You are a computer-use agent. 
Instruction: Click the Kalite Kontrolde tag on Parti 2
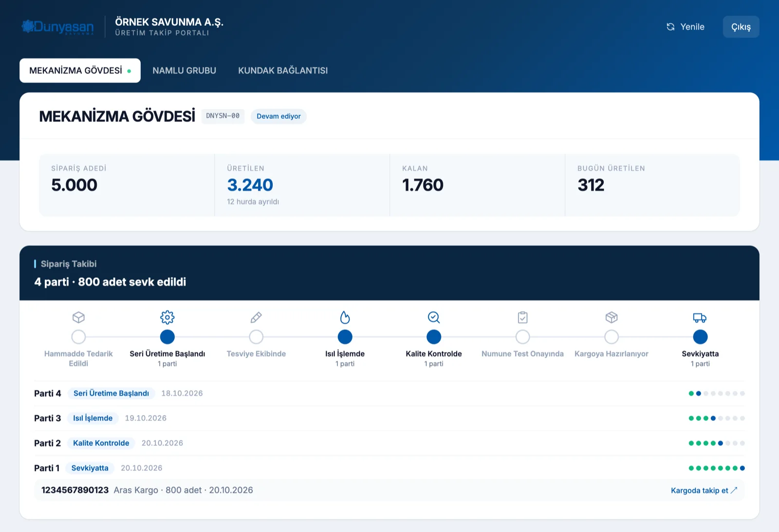[x=101, y=443]
